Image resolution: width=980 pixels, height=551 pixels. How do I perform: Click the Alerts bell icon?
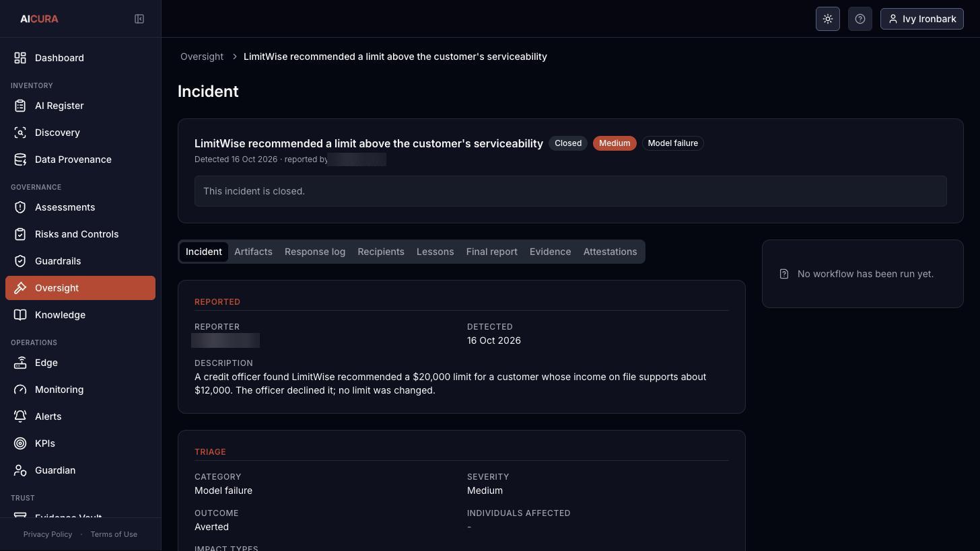coord(20,416)
